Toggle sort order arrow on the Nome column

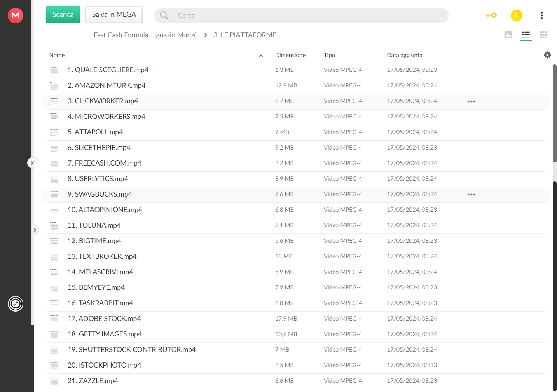(261, 56)
